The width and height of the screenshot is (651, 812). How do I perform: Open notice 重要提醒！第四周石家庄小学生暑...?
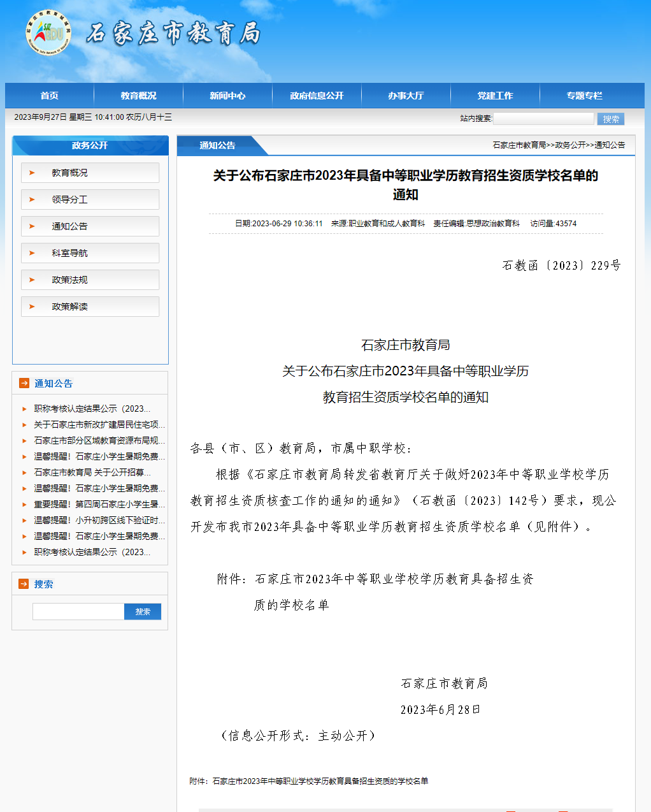click(x=99, y=504)
